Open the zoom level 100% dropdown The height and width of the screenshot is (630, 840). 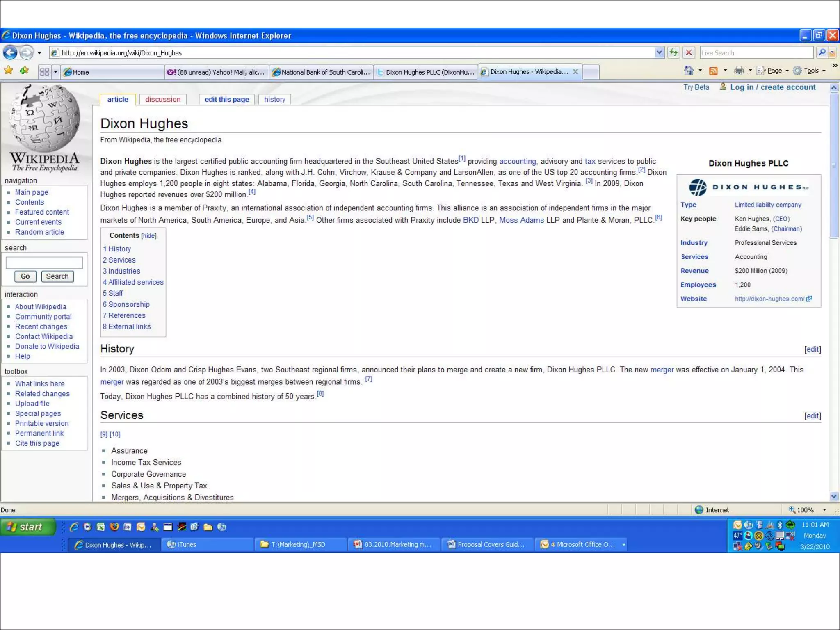click(x=824, y=510)
